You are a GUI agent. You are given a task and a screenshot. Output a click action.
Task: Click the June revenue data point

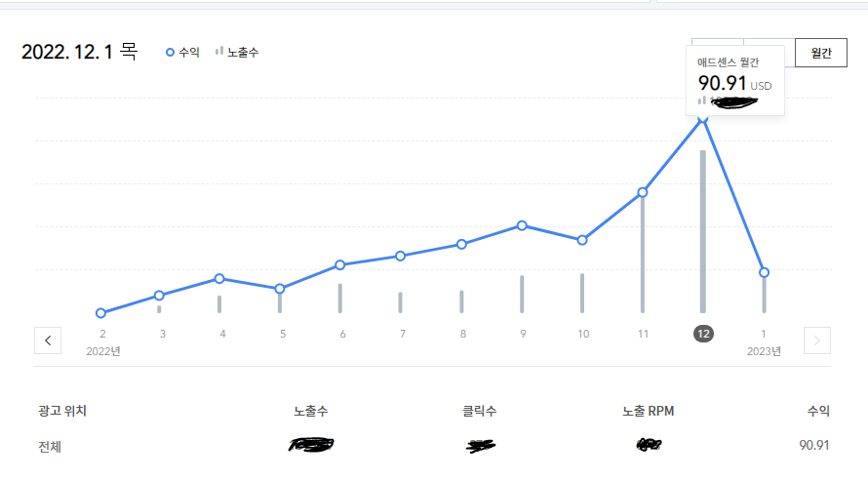point(340,265)
